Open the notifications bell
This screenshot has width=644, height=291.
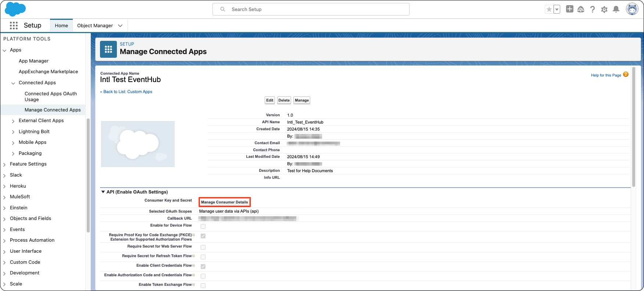tap(616, 10)
